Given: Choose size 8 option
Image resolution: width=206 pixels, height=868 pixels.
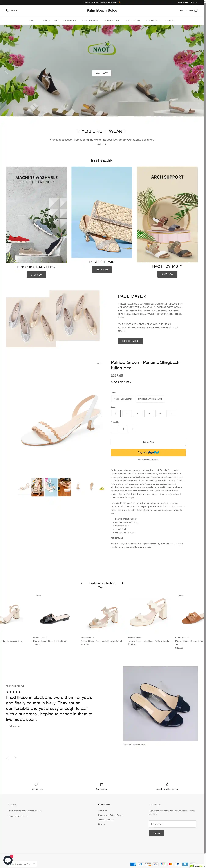Looking at the screenshot, I should [x=138, y=413].
